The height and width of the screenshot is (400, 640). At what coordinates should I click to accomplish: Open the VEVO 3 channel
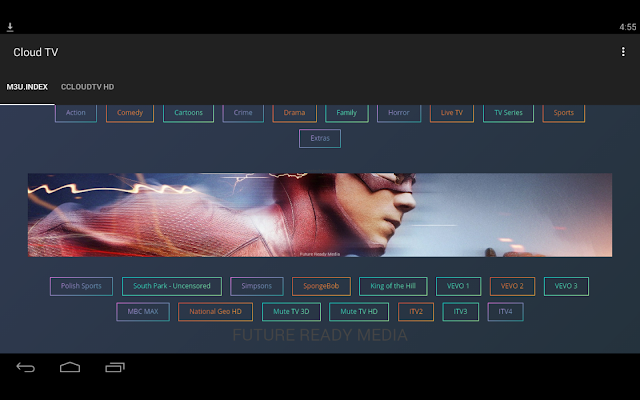click(566, 286)
